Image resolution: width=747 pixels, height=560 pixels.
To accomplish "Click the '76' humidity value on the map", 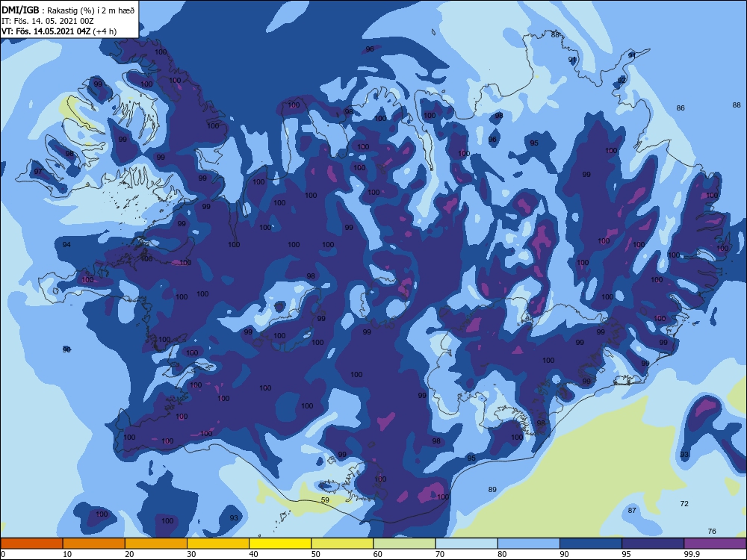I will (x=712, y=531).
